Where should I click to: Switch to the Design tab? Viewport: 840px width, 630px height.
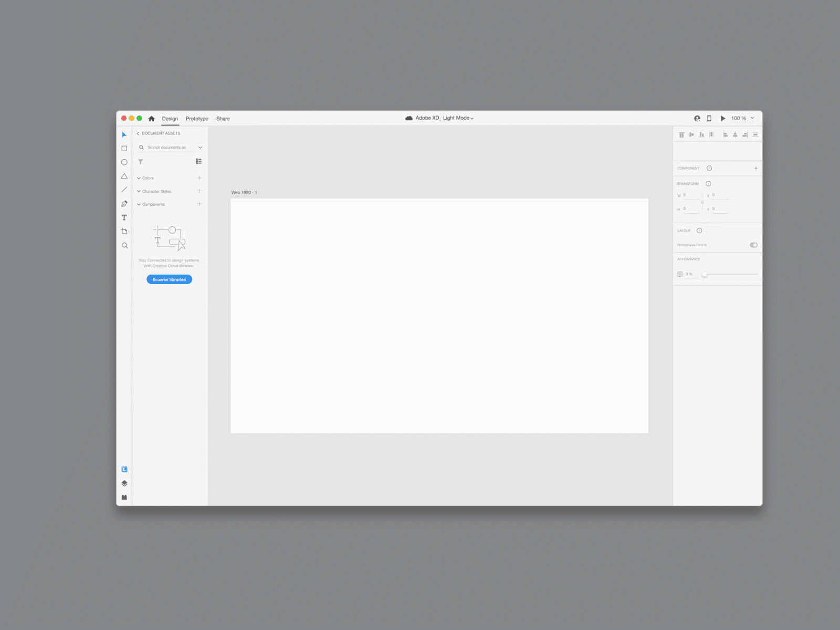point(170,119)
